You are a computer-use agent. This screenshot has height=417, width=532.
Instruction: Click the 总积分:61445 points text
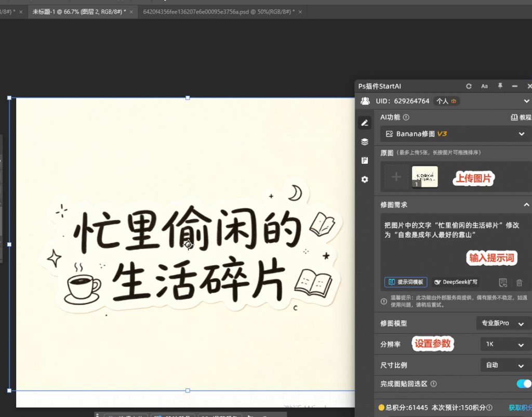point(407,408)
